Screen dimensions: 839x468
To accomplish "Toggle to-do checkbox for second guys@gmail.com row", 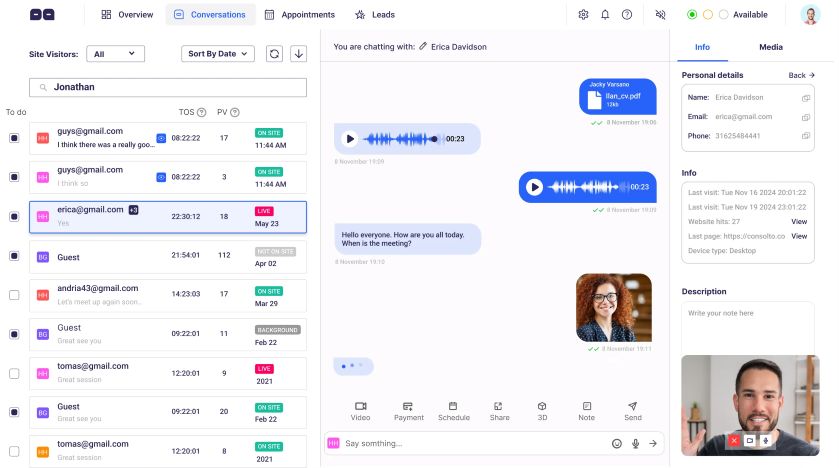I will (x=14, y=177).
